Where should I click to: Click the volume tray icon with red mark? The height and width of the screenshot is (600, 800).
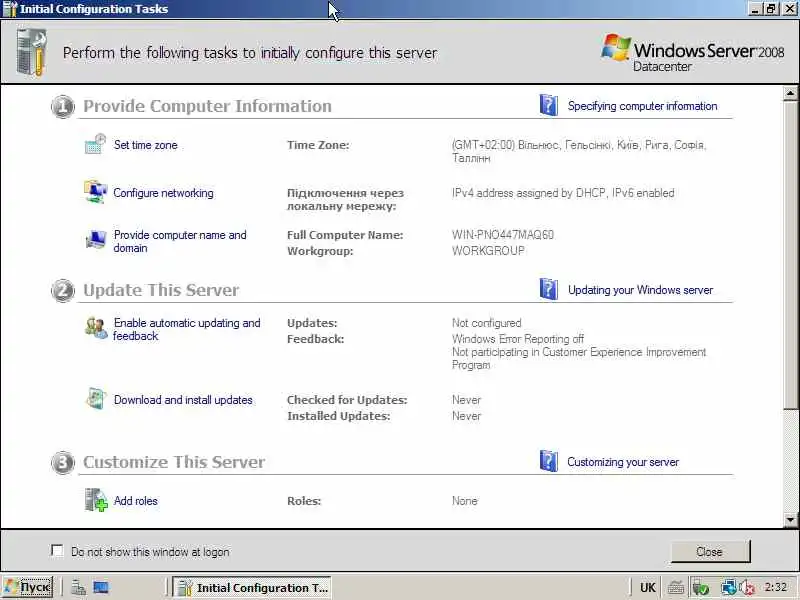(747, 588)
